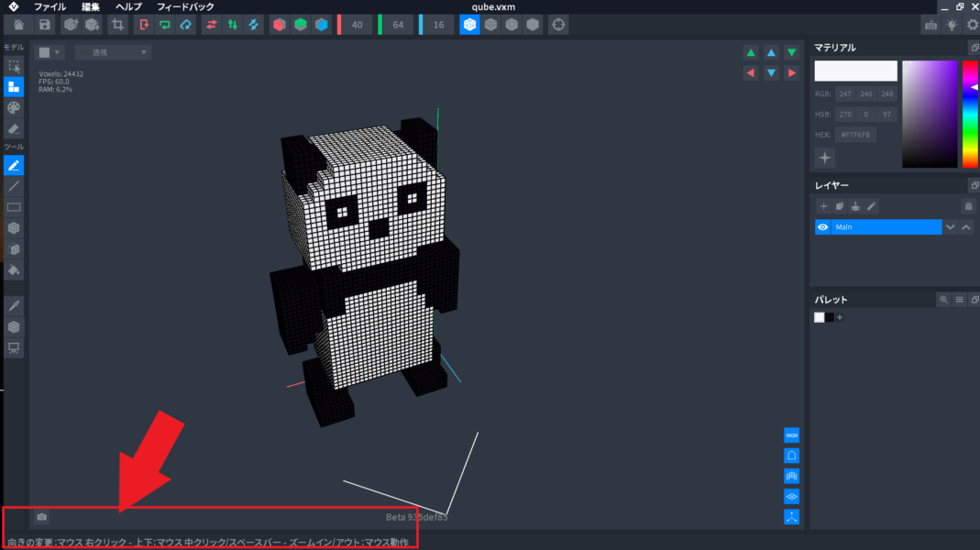Pick a shade in the saturation-brightness square
The width and height of the screenshot is (980, 550).
(930, 115)
